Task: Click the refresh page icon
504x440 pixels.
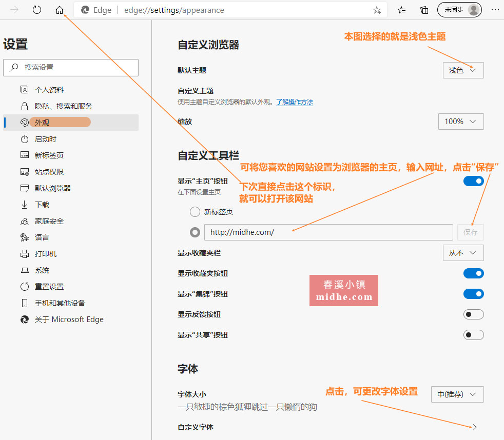Action: pyautogui.click(x=37, y=10)
